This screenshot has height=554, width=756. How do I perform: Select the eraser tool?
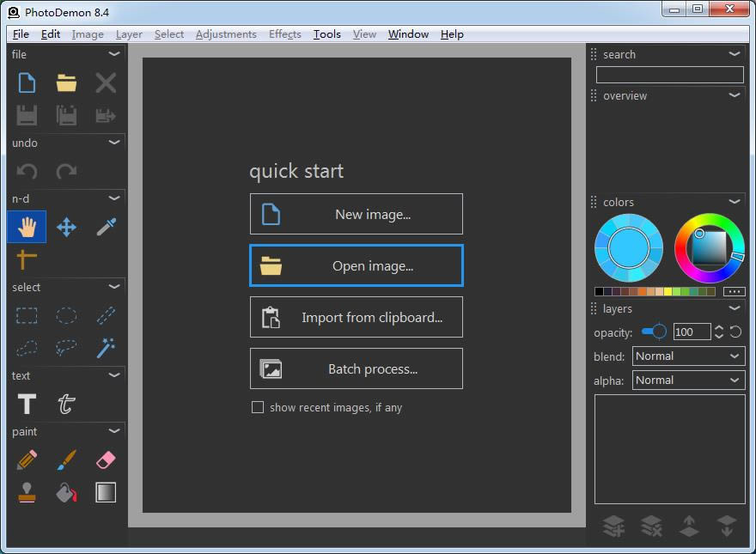pos(106,460)
